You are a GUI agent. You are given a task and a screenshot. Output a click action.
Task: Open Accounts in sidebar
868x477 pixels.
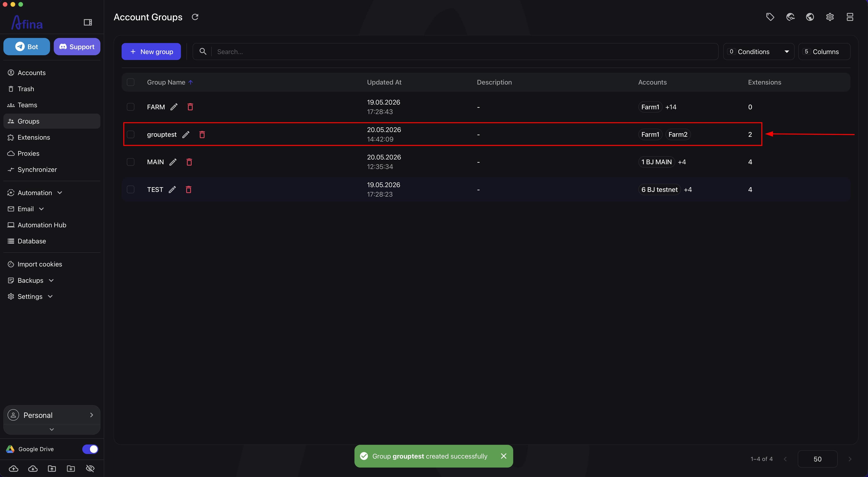point(52,73)
